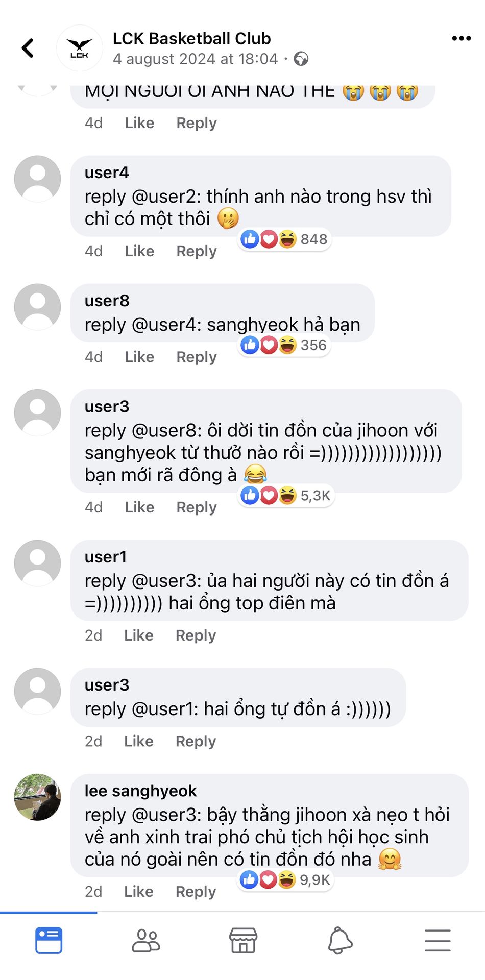Open user3's profile name on the jihoon comment

click(x=107, y=407)
